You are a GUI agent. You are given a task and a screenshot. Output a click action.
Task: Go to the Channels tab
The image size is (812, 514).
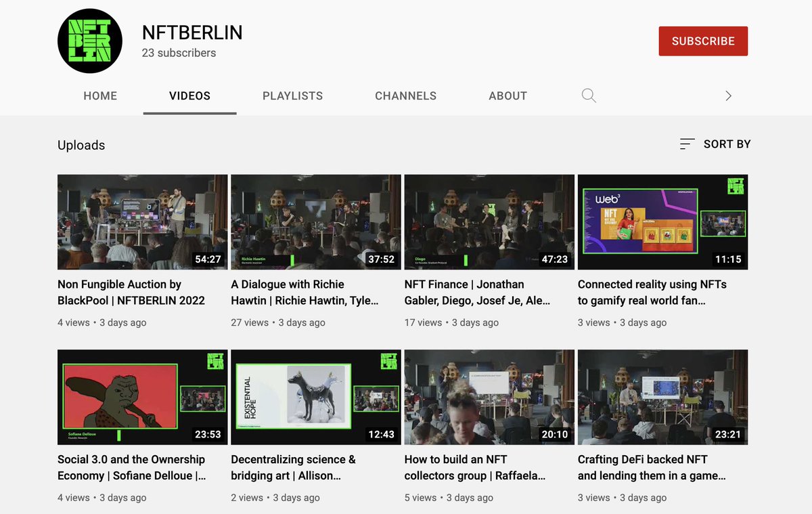click(x=405, y=95)
